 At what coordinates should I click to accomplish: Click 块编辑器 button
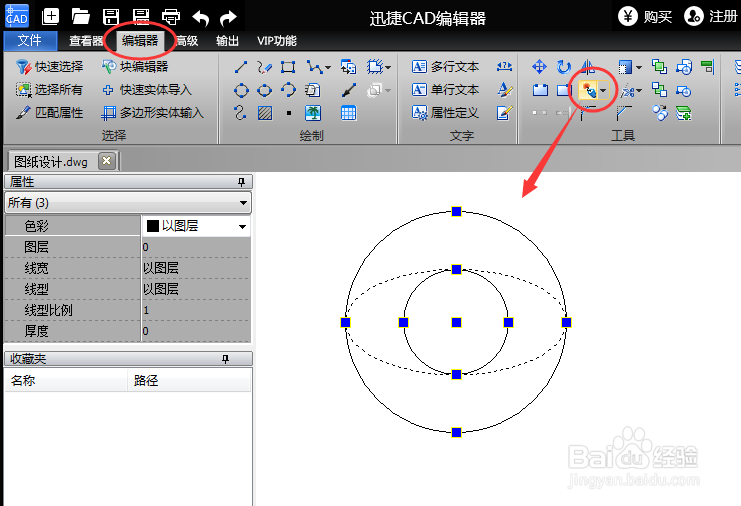point(136,67)
